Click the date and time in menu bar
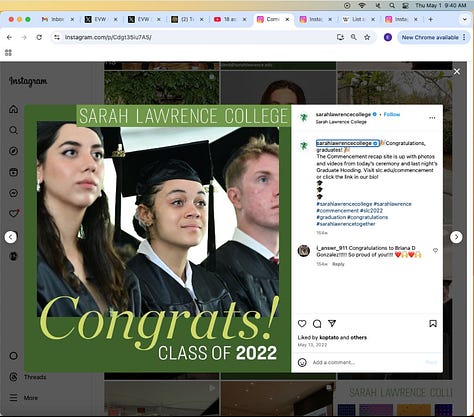This screenshot has height=417, width=474. tap(441, 5)
